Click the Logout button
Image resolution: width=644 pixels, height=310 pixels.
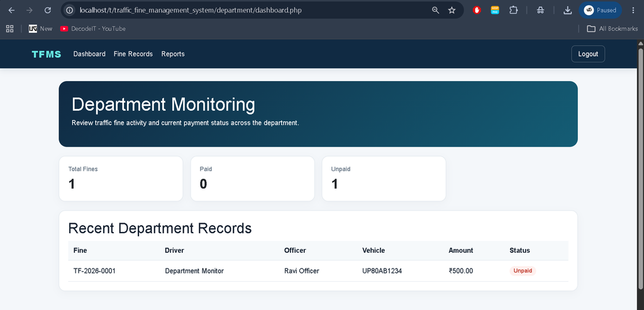[x=588, y=54]
